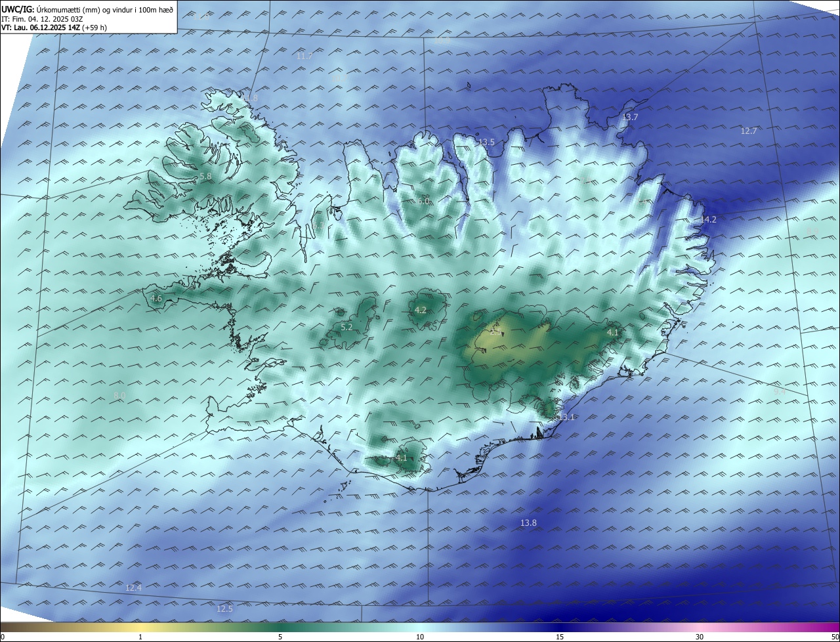This screenshot has width=840, height=642.
Task: Click the colorbar tick label 10
Action: 420,637
